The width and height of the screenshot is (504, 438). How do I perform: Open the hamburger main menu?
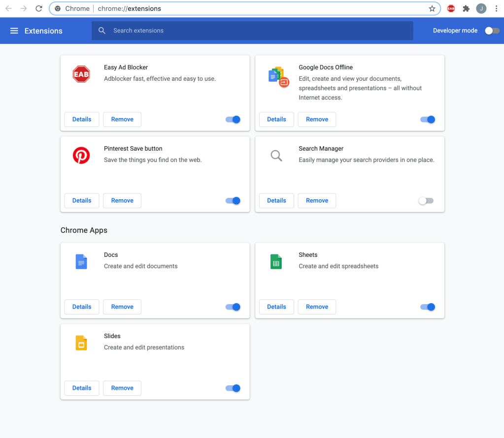click(14, 31)
